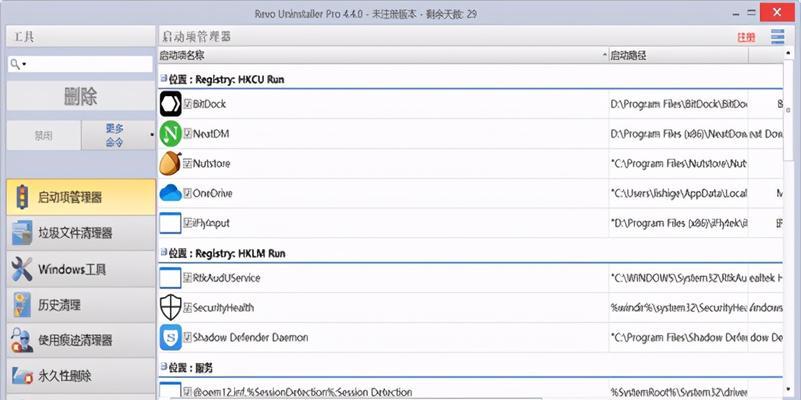Toggle the Shadow Defender Daemon checkbox
Image resolution: width=801 pixels, height=400 pixels.
[x=187, y=337]
